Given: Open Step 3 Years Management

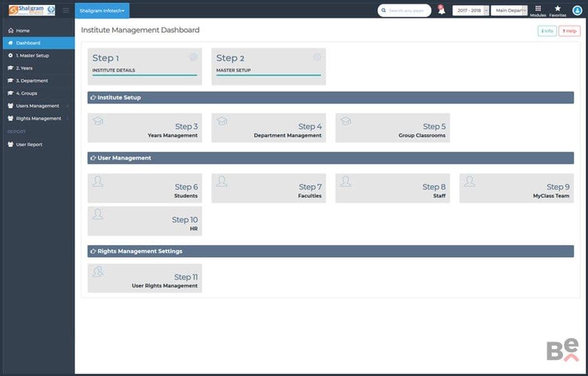Looking at the screenshot, I should (145, 128).
